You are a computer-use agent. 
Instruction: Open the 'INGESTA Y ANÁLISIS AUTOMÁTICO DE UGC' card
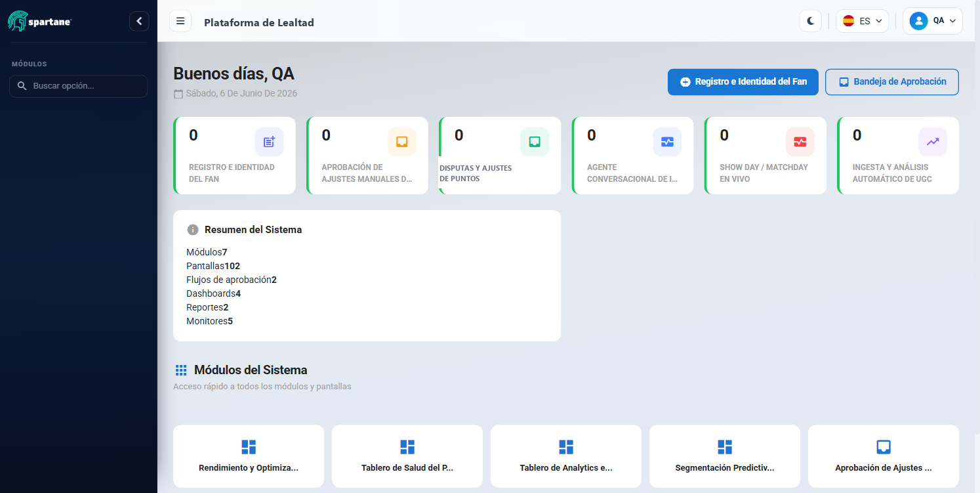(x=898, y=156)
